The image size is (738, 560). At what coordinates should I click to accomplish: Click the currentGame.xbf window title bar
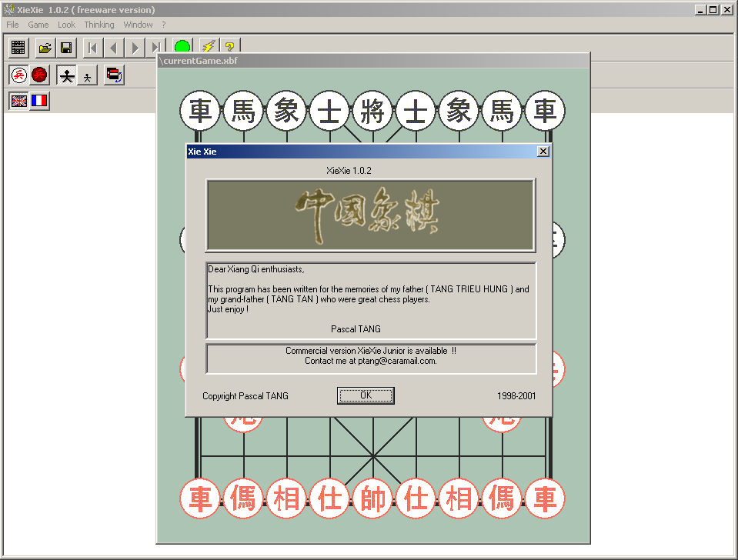(x=372, y=61)
